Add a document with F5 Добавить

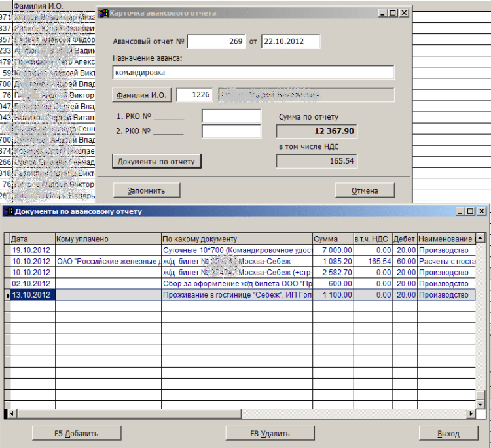point(77,434)
